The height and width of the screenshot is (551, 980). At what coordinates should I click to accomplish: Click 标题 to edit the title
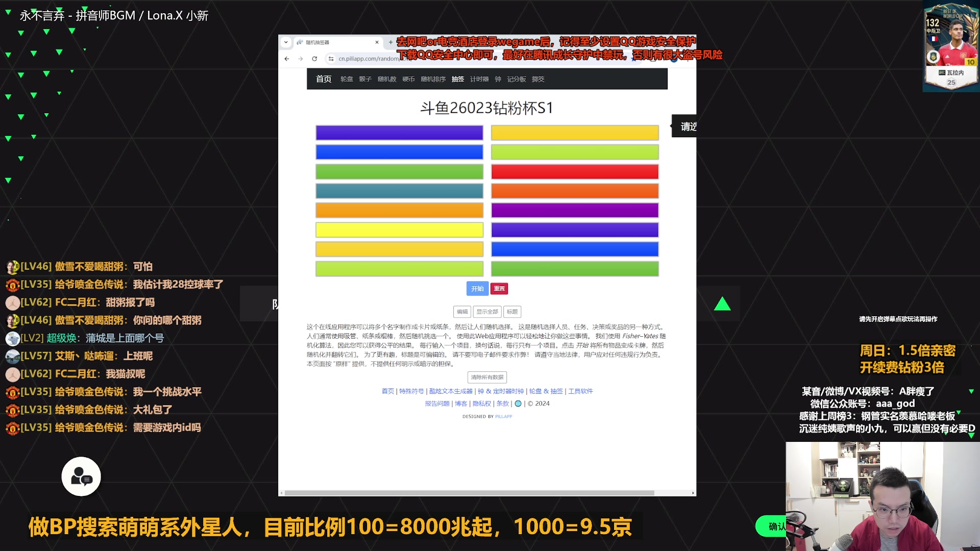point(512,312)
